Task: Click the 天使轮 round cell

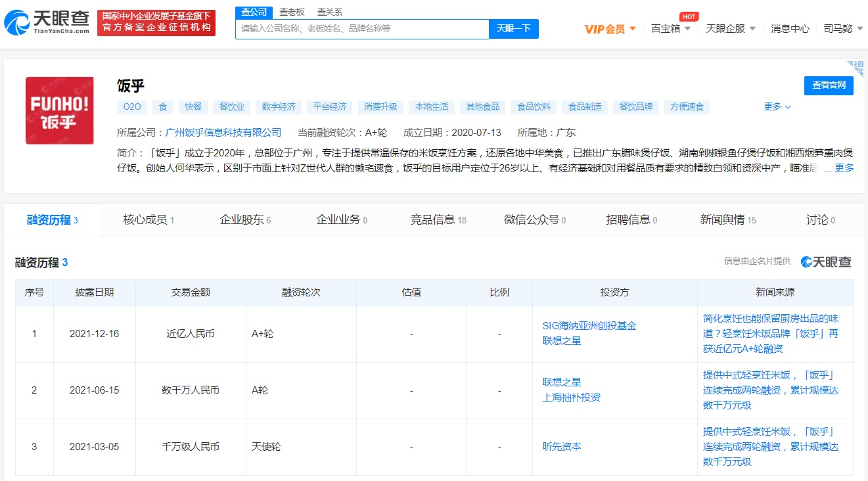Action: pyautogui.click(x=301, y=447)
